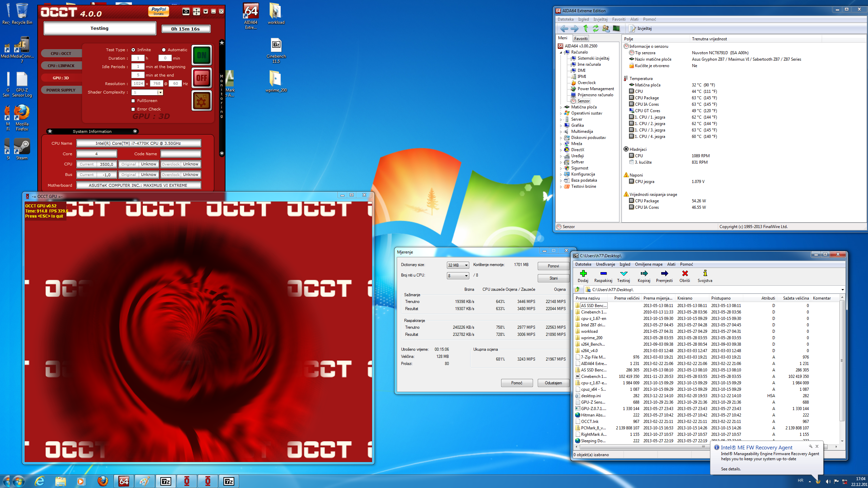The height and width of the screenshot is (488, 868).
Task: Click Stani button in Mjerenje
Action: (553, 278)
